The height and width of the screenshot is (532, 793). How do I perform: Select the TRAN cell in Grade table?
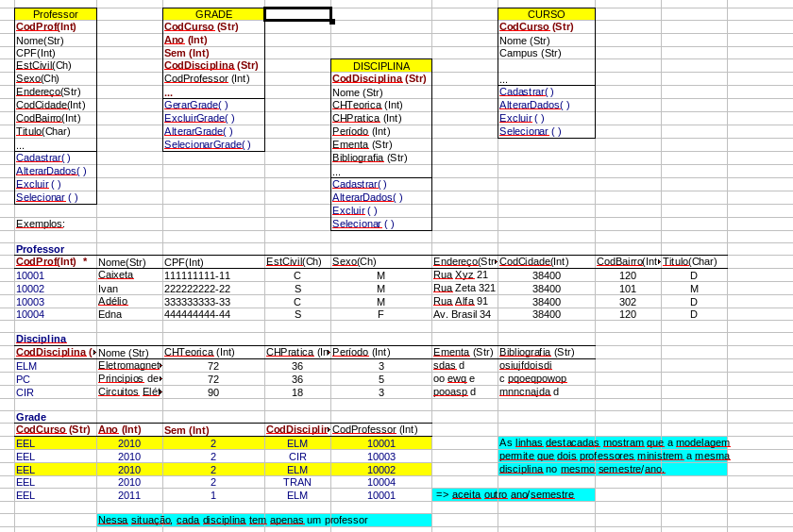click(297, 482)
